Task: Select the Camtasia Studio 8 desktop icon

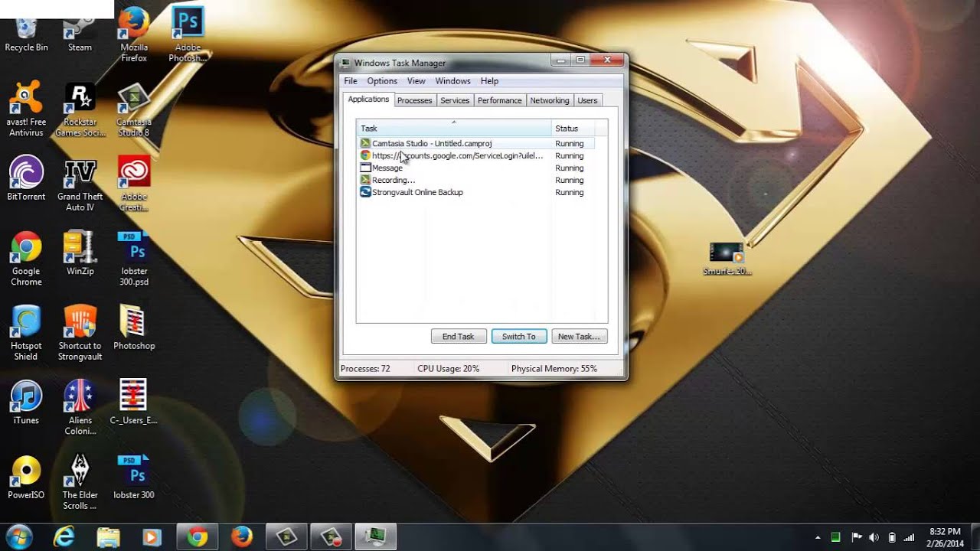Action: click(x=134, y=109)
